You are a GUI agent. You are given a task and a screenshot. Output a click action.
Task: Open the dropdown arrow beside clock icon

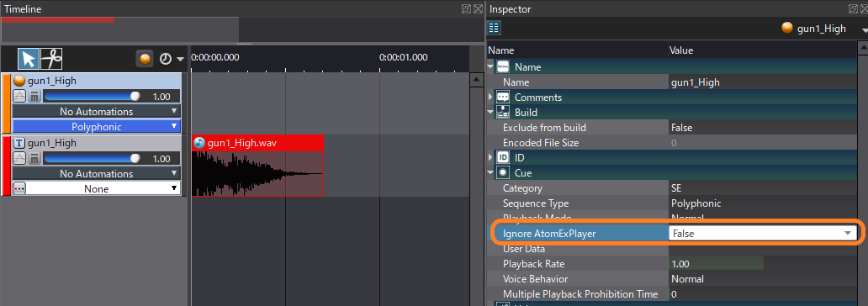point(180,59)
